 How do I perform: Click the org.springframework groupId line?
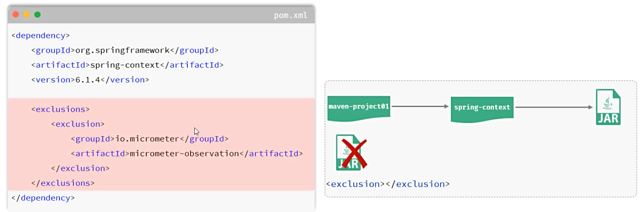coord(125,50)
